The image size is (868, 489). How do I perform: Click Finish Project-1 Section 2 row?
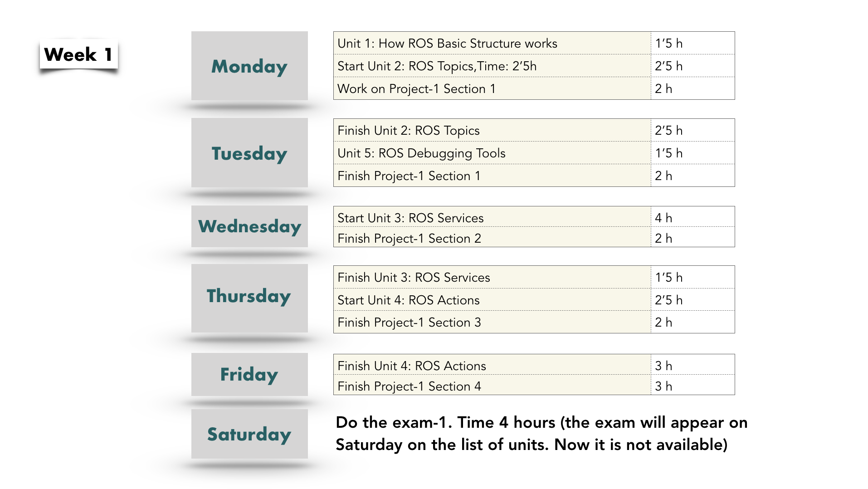pyautogui.click(x=534, y=237)
